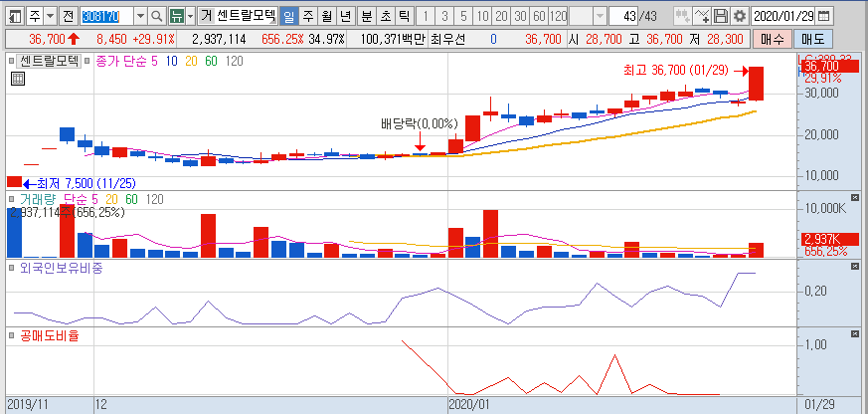Close the volume panel with X
This screenshot has width=868, height=414.
coord(855,198)
